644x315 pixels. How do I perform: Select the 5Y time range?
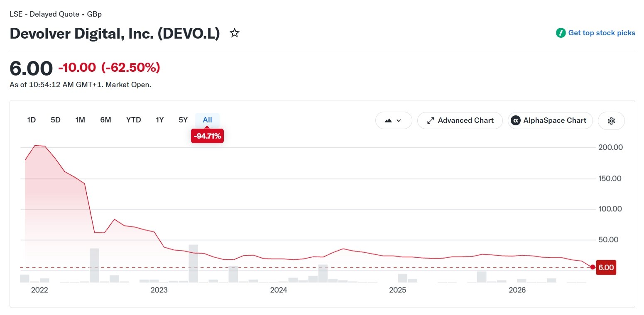click(x=183, y=120)
